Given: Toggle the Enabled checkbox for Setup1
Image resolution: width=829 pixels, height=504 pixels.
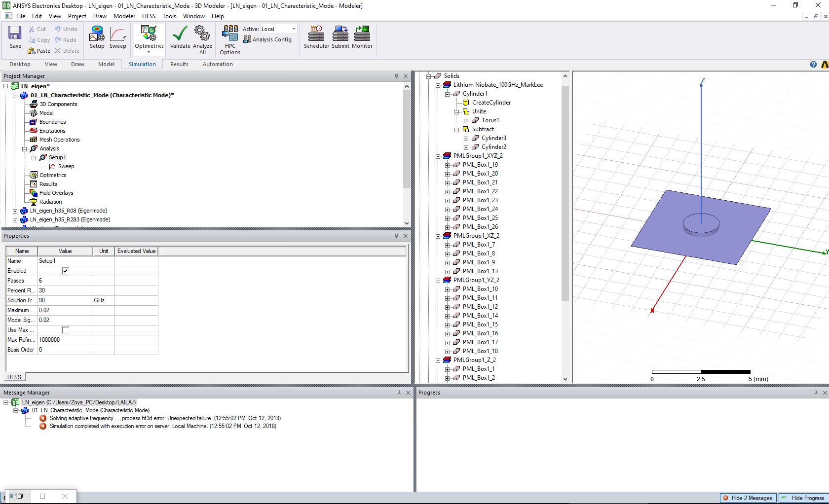Looking at the screenshot, I should pyautogui.click(x=65, y=271).
